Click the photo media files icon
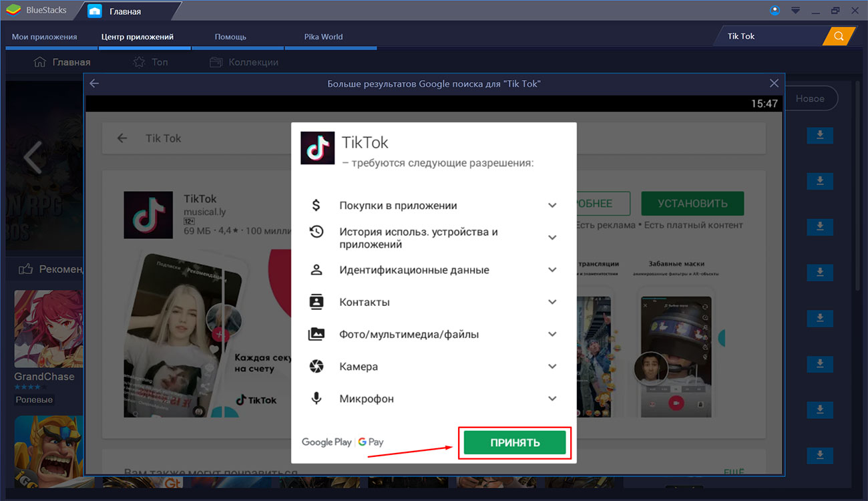 [316, 334]
